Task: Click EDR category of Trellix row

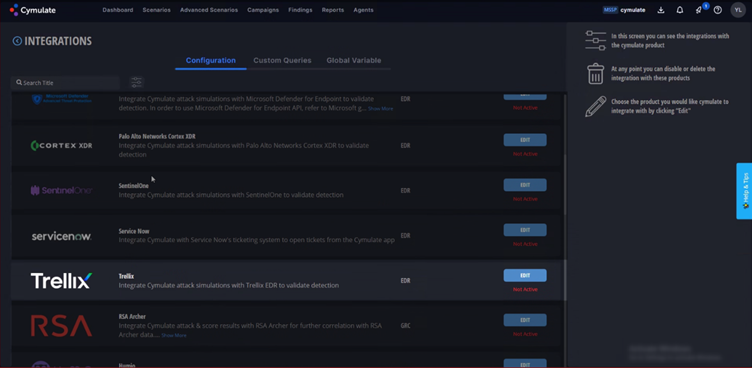Action: pyautogui.click(x=405, y=281)
